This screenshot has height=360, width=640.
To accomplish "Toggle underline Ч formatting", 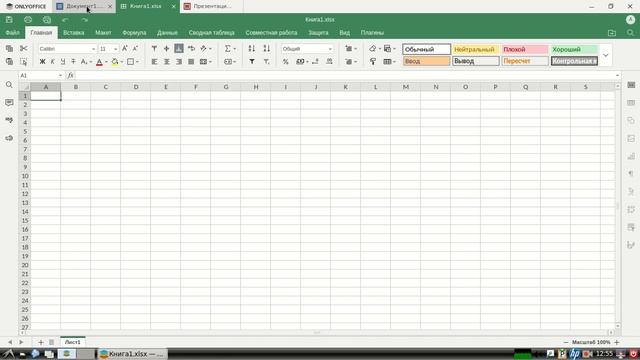I will click(63, 62).
